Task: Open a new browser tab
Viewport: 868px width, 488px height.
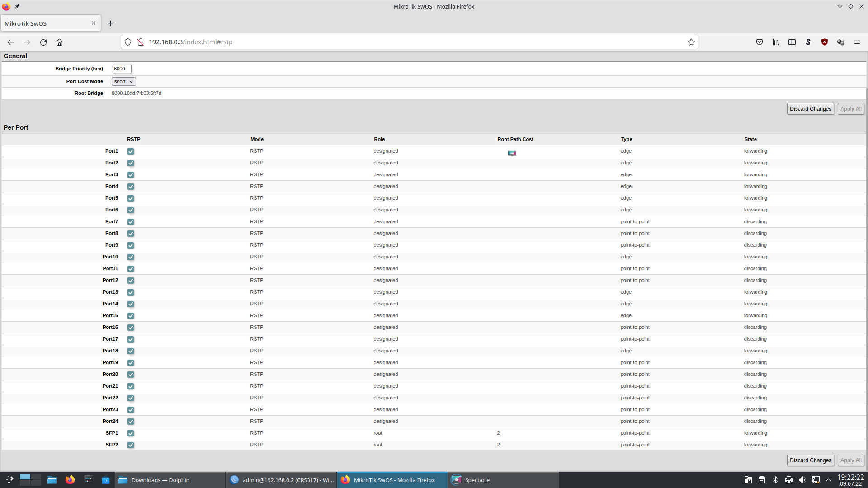Action: coord(110,23)
